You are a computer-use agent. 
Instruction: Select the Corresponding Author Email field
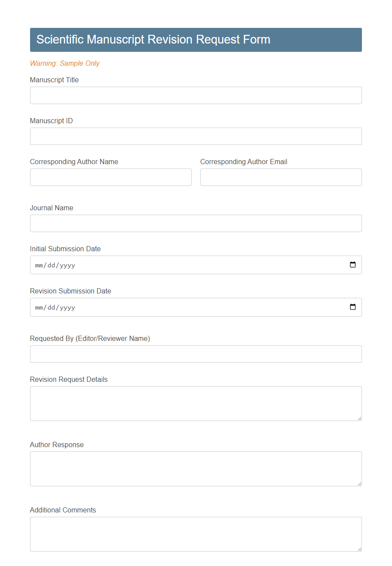pos(280,177)
